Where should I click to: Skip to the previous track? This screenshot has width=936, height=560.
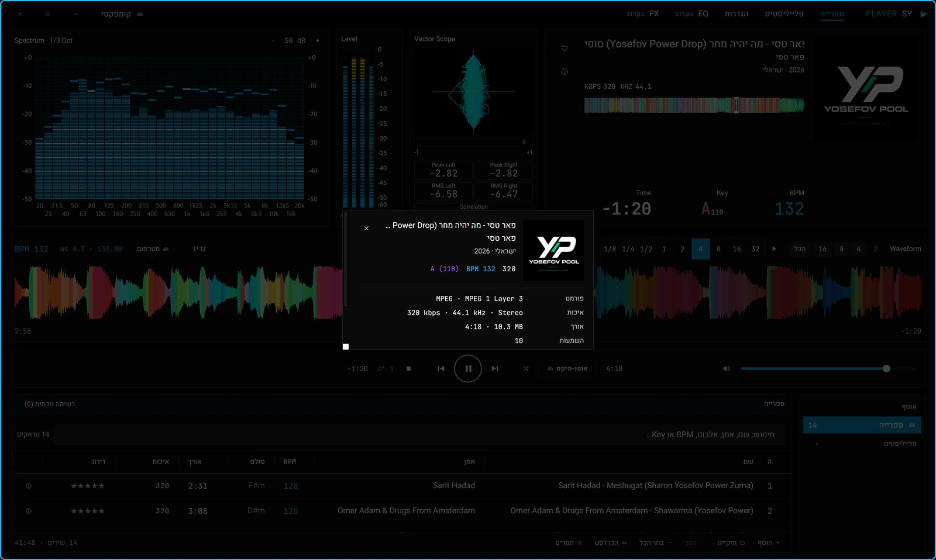coord(441,368)
